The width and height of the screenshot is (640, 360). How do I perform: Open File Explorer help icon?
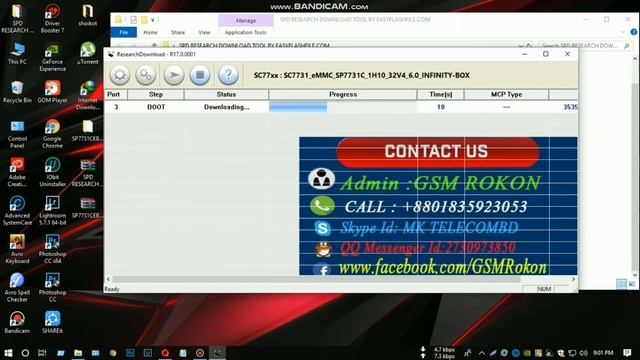(x=633, y=32)
